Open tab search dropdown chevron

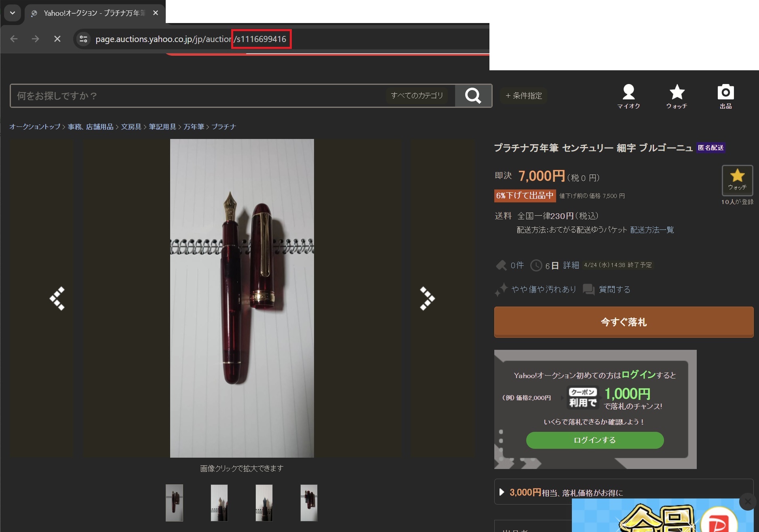(13, 13)
